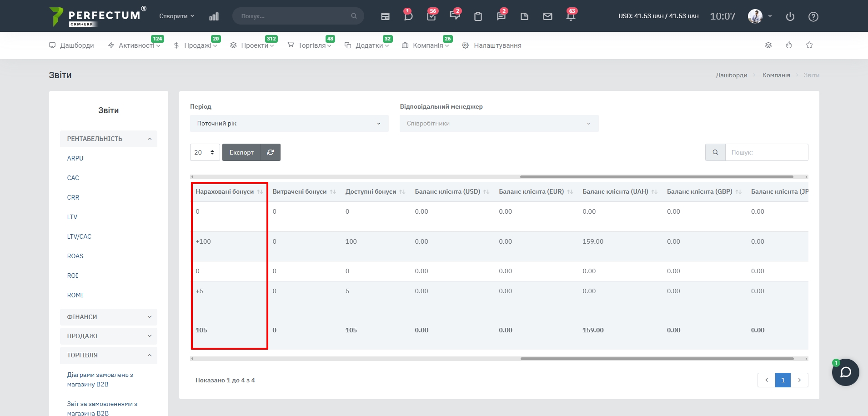
Task: Open the clipboard icon in header
Action: pyautogui.click(x=478, y=16)
